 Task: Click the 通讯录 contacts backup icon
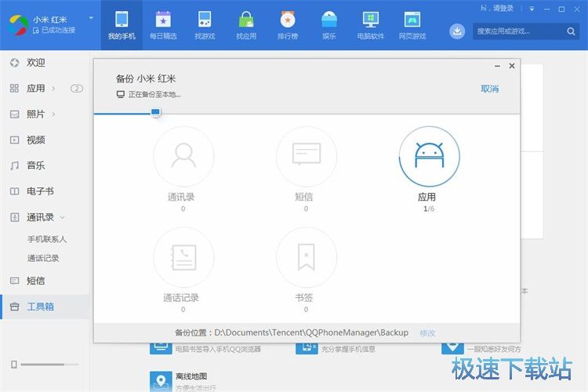[183, 157]
